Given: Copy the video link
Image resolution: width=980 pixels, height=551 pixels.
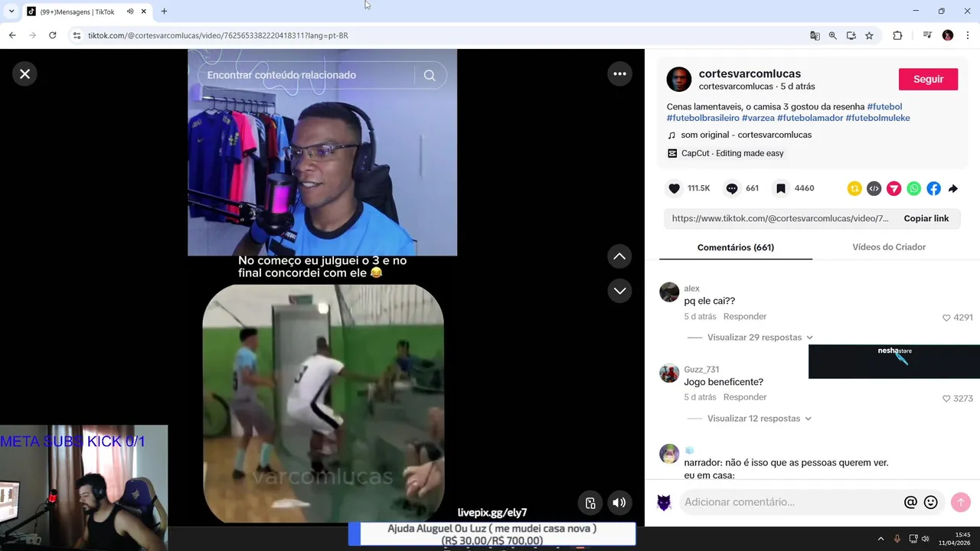Looking at the screenshot, I should click(x=926, y=218).
